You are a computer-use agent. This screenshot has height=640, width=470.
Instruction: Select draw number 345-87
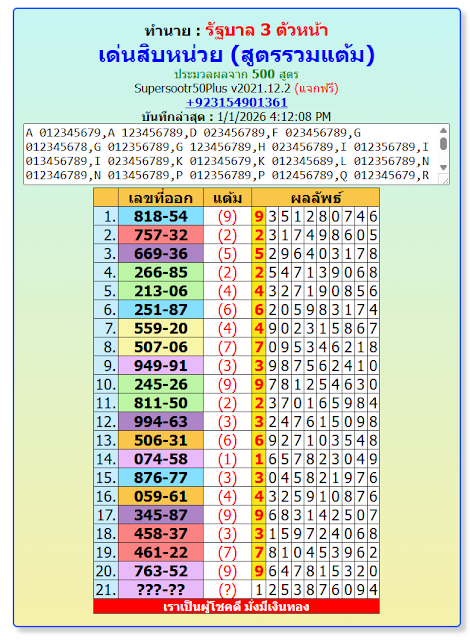(161, 515)
